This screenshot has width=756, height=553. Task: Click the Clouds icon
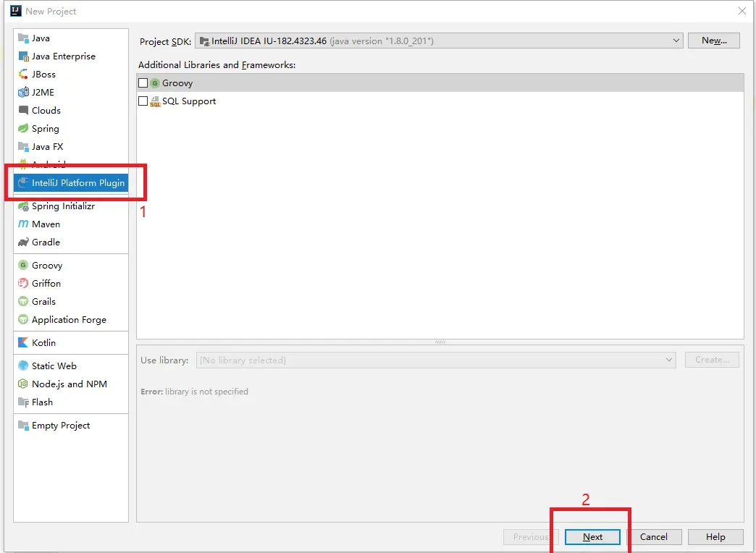23,111
